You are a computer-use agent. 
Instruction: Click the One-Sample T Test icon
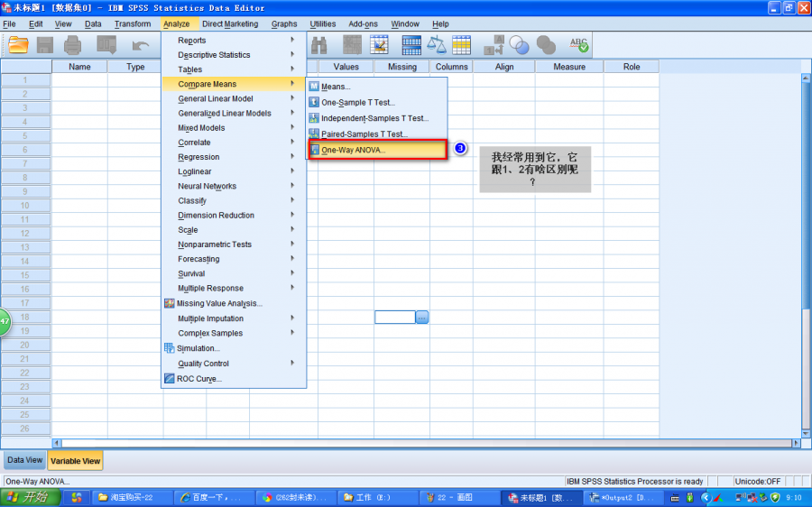(x=314, y=102)
